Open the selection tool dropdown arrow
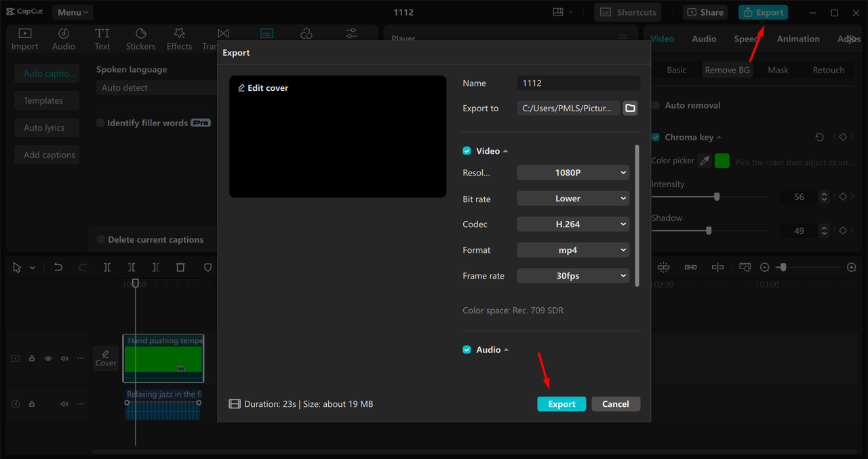The image size is (868, 459). [32, 268]
